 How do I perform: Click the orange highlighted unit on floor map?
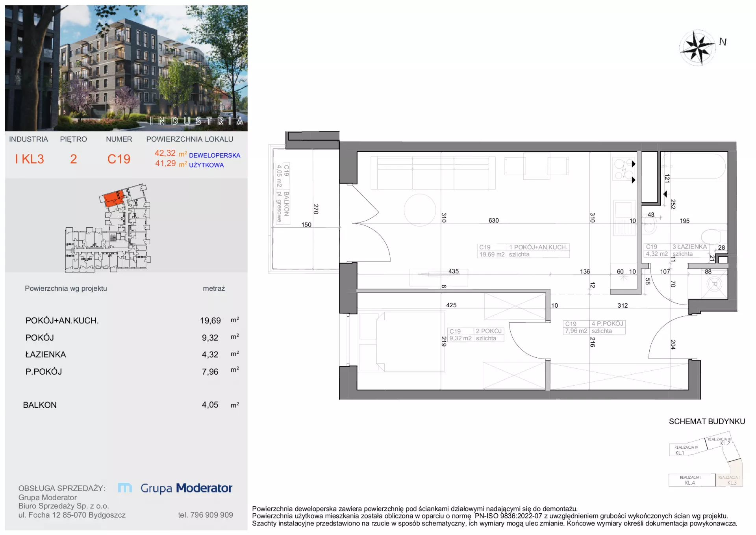pyautogui.click(x=113, y=197)
